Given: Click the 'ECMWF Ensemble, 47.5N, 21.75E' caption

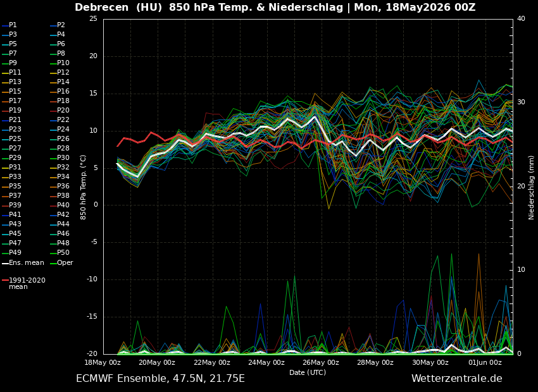Looking at the screenshot, I should click(x=160, y=379).
